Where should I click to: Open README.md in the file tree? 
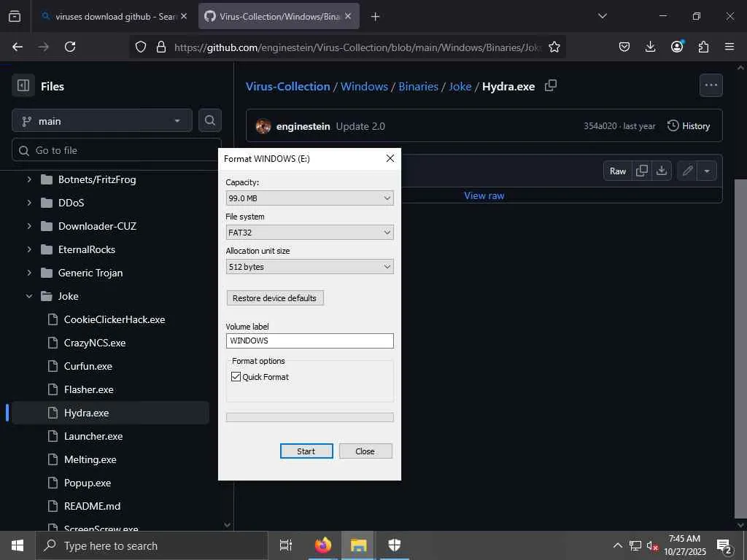coord(92,506)
